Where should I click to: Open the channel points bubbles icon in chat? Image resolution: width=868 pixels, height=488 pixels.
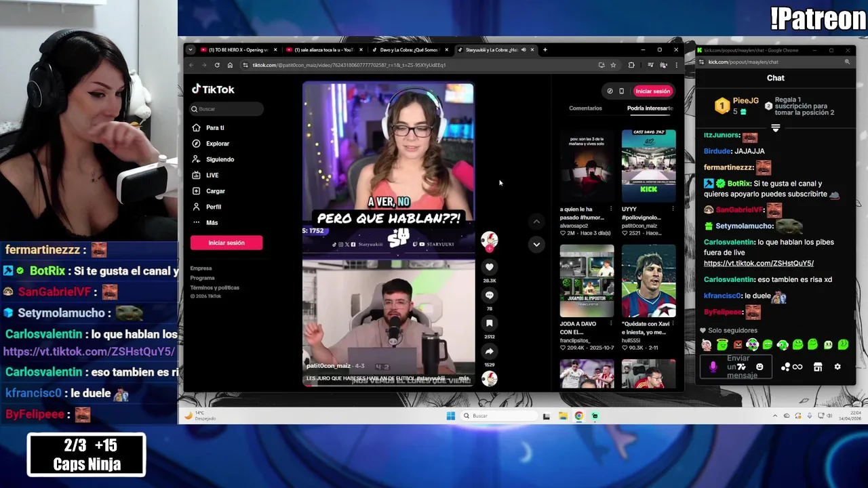coord(785,367)
